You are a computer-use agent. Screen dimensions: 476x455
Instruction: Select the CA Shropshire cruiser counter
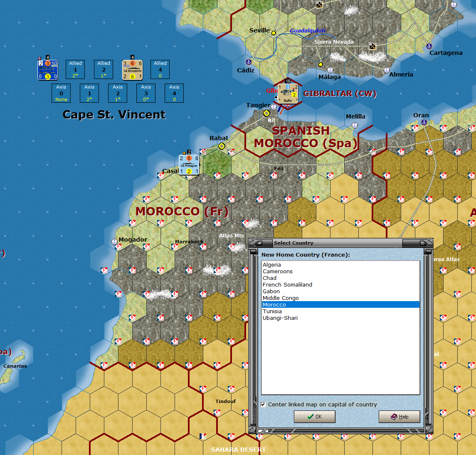pyautogui.click(x=132, y=70)
